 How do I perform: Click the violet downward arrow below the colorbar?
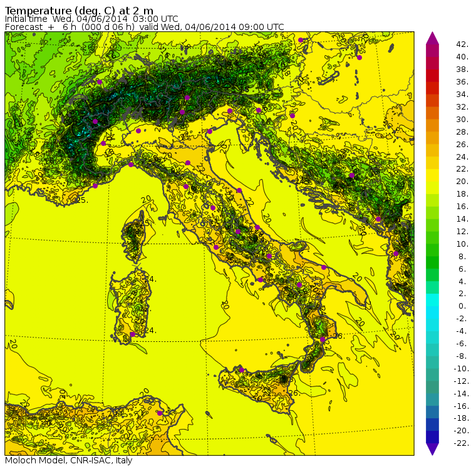point(432,449)
